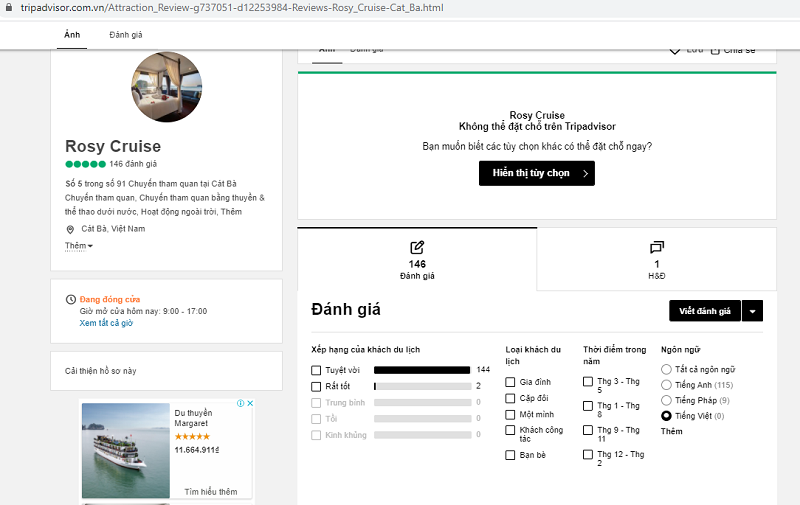Click Cải thiện hồ sơ này
This screenshot has width=800, height=505.
(x=101, y=371)
